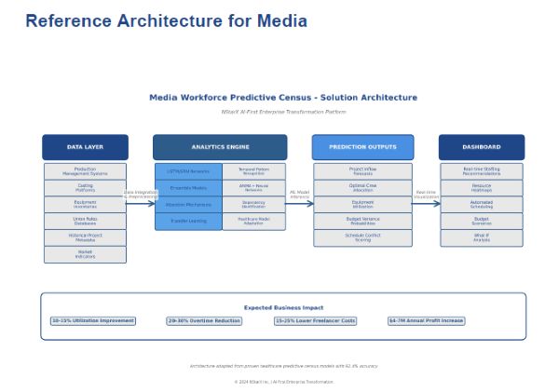Select the Market Indicators box
The width and height of the screenshot is (559, 392).
(x=85, y=254)
